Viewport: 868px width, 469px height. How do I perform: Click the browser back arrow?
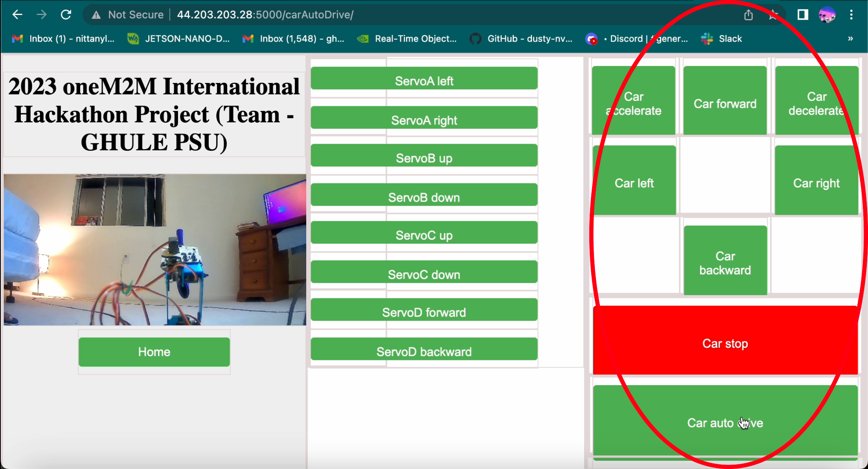click(x=17, y=15)
